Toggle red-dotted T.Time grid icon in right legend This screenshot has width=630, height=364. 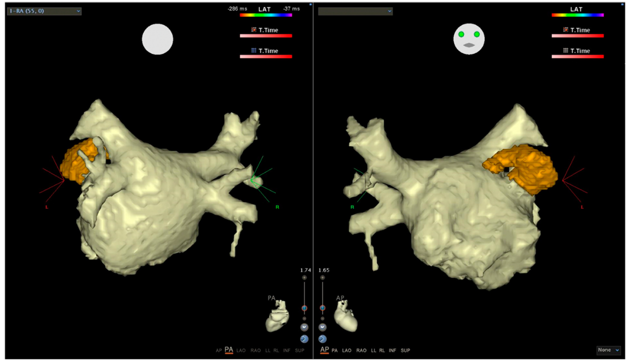(x=565, y=30)
